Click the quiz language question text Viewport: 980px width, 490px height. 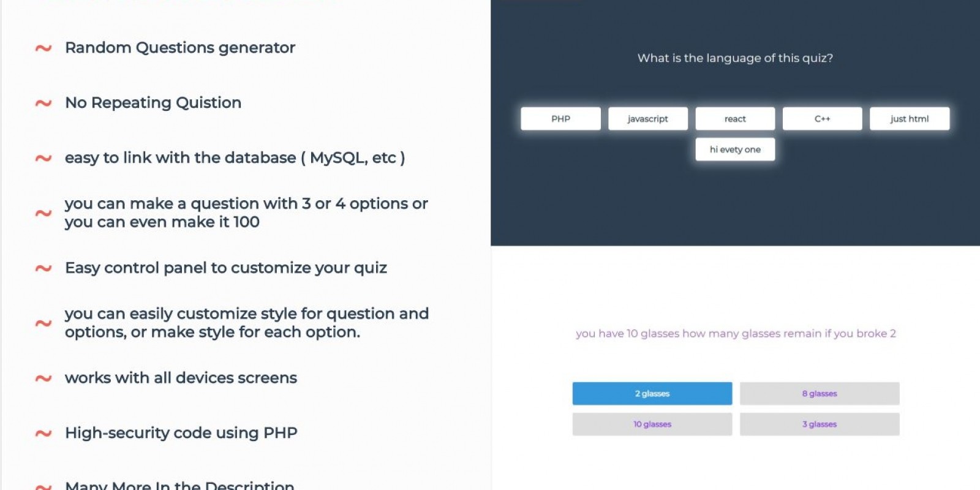(735, 58)
